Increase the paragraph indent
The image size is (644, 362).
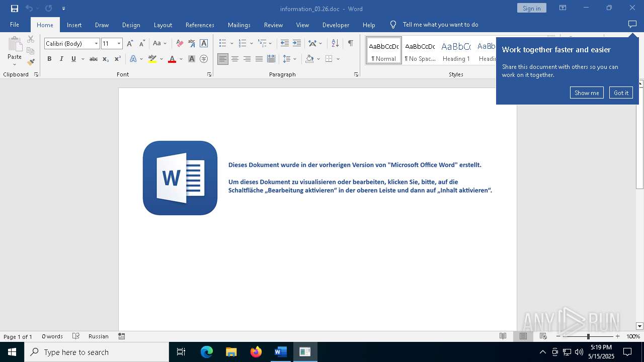(297, 43)
